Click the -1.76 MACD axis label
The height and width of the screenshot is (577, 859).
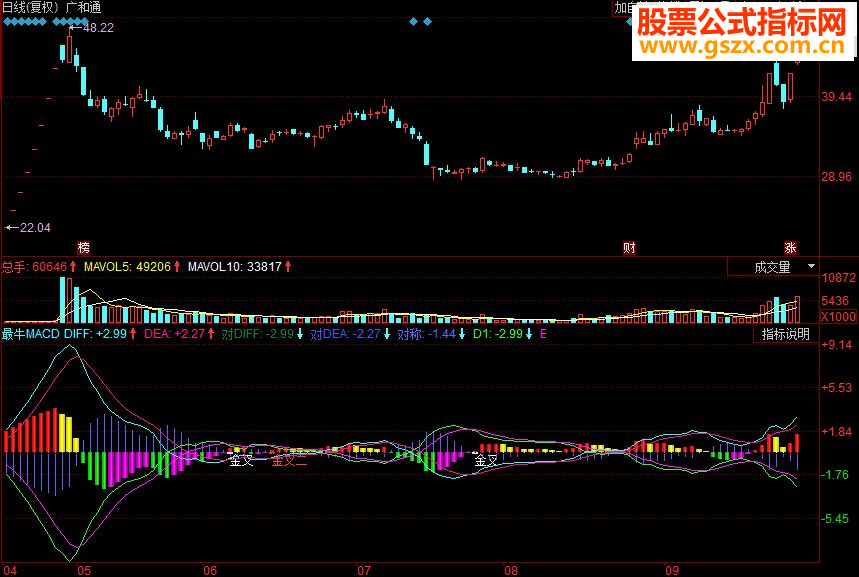[835, 475]
